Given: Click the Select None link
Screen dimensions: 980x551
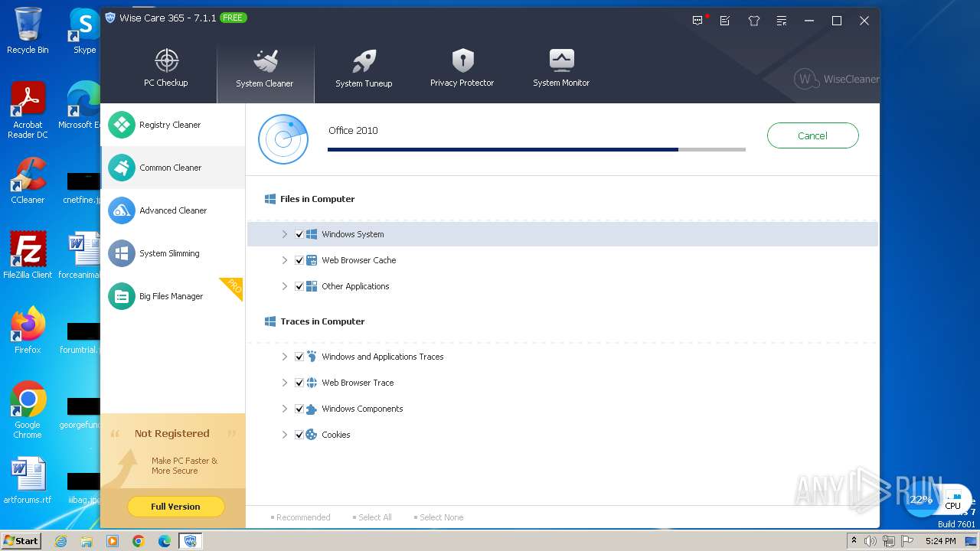Looking at the screenshot, I should point(439,517).
